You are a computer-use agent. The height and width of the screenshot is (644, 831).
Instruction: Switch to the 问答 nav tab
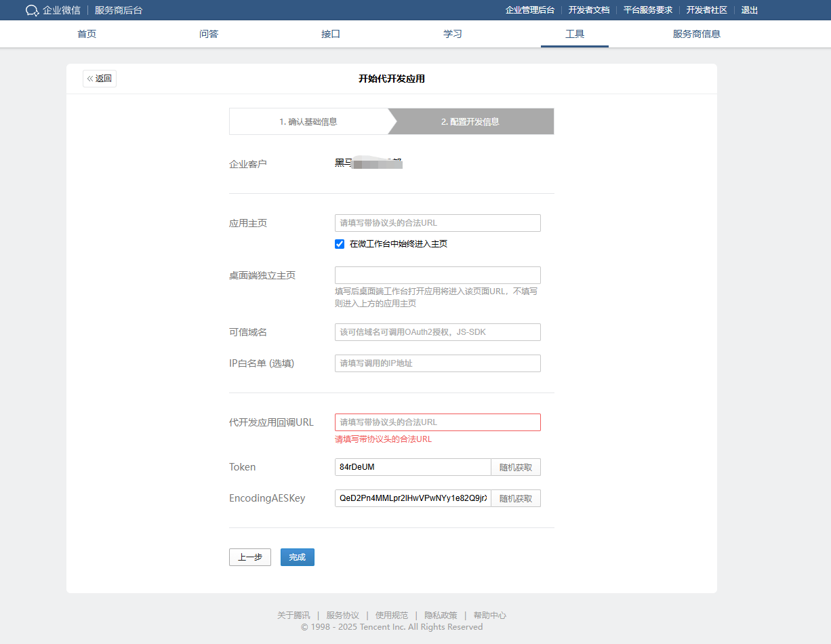[209, 34]
